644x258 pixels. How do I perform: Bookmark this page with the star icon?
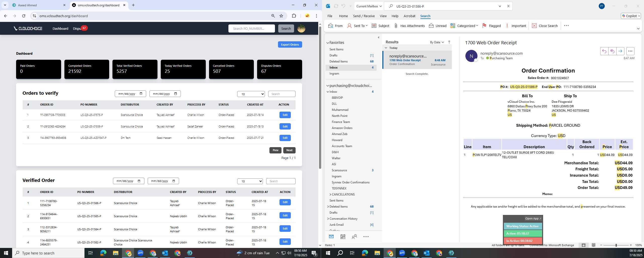(x=281, y=16)
